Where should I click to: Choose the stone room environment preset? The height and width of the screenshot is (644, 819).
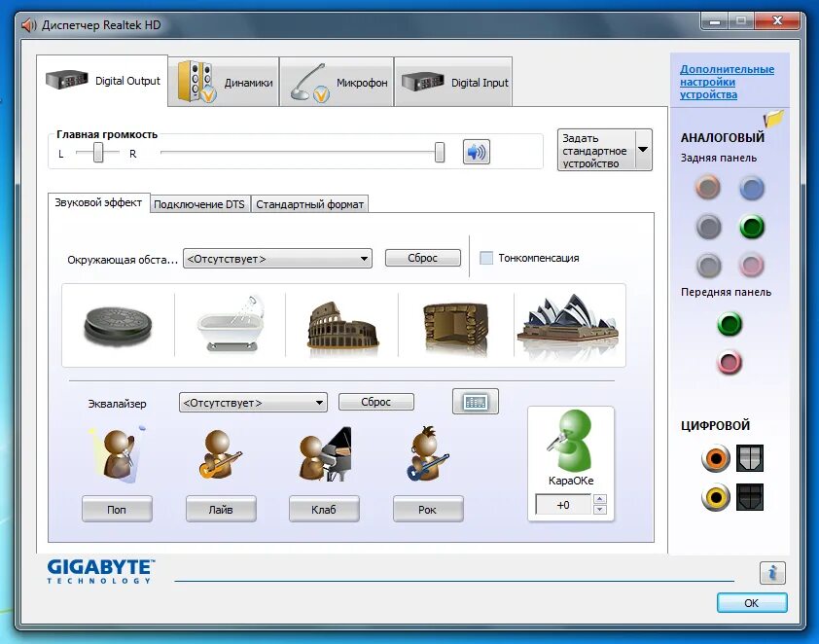[x=455, y=326]
